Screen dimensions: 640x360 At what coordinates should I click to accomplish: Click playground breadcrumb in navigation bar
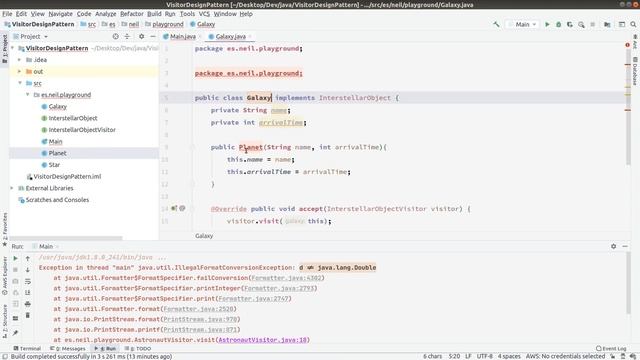coord(164,24)
